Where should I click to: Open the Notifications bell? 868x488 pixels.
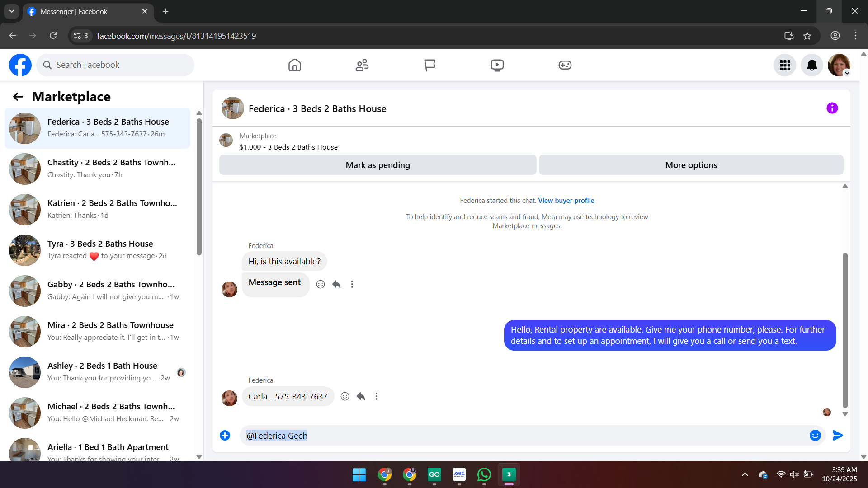coord(812,65)
